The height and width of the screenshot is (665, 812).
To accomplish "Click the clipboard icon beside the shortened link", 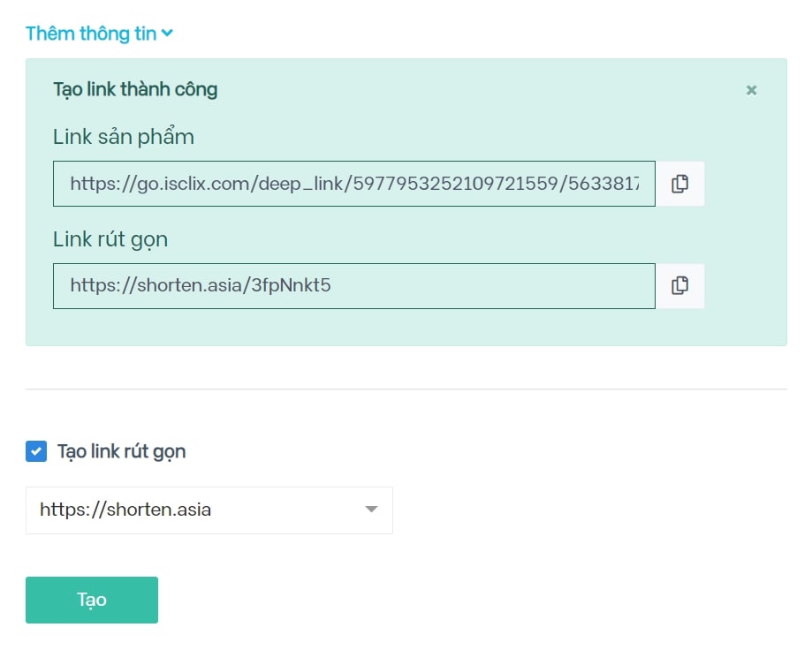I will pyautogui.click(x=679, y=285).
